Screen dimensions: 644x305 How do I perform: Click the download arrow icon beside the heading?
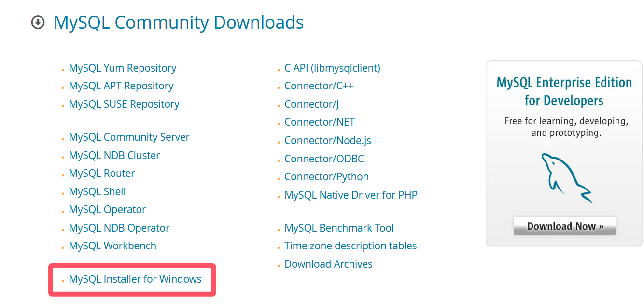38,22
